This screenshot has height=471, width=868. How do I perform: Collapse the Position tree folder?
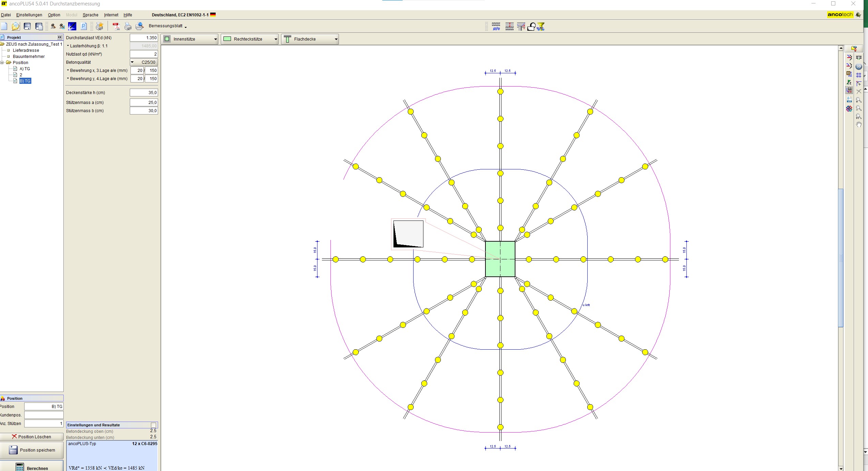pos(2,62)
